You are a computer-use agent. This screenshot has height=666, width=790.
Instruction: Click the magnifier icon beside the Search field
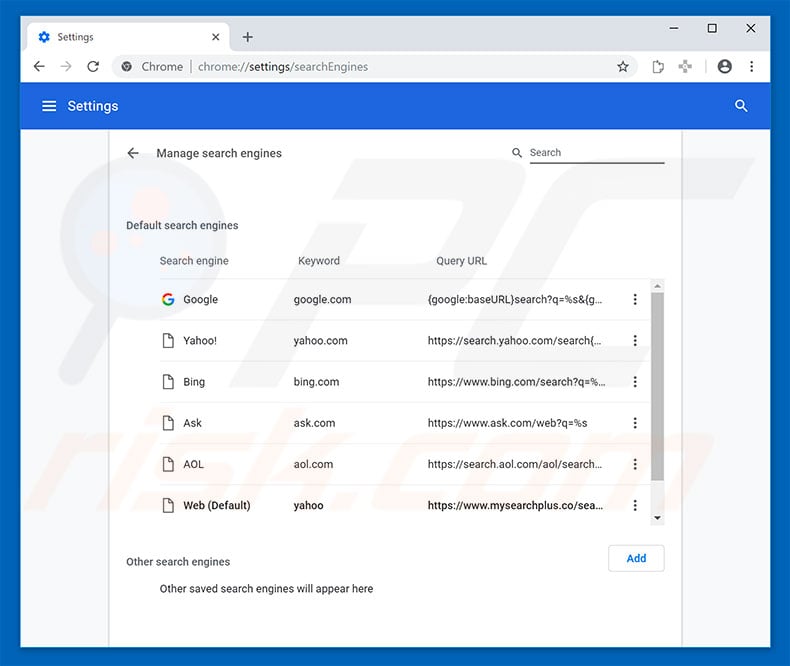click(517, 153)
